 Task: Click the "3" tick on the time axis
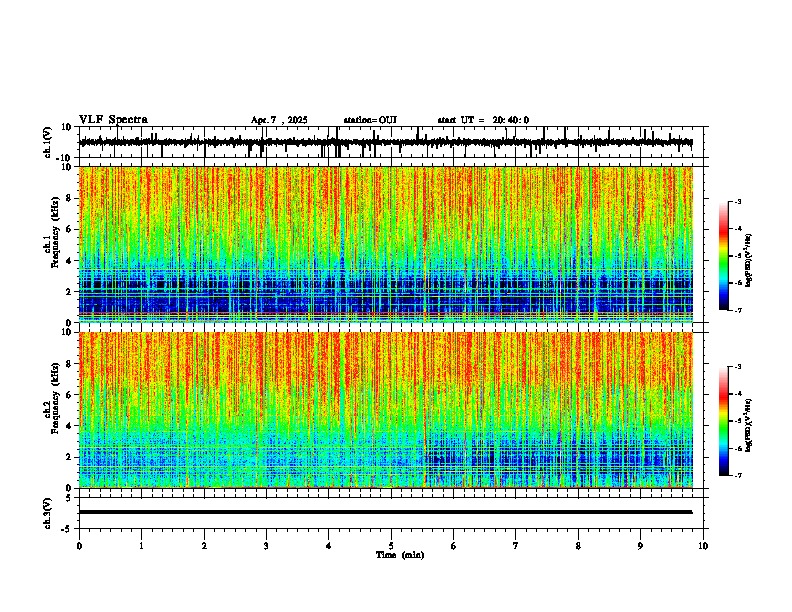pyautogui.click(x=266, y=546)
